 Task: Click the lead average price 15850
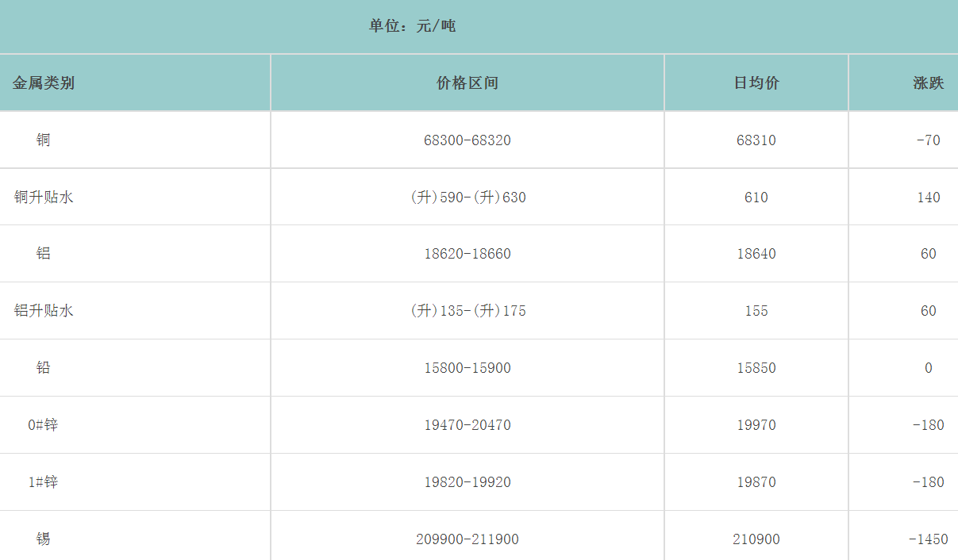(x=756, y=368)
